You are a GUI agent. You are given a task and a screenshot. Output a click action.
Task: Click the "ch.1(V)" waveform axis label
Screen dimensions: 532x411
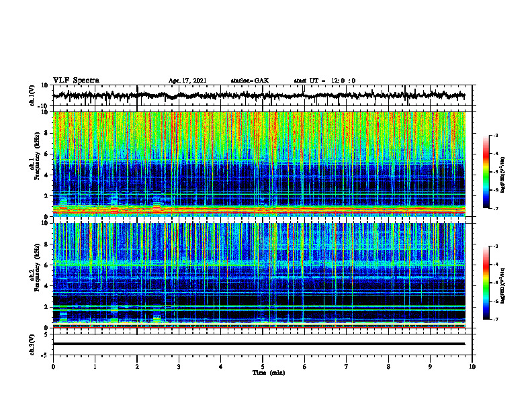click(32, 95)
